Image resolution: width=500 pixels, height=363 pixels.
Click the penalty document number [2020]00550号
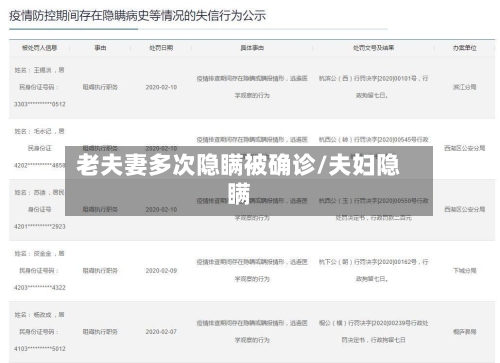(396, 201)
